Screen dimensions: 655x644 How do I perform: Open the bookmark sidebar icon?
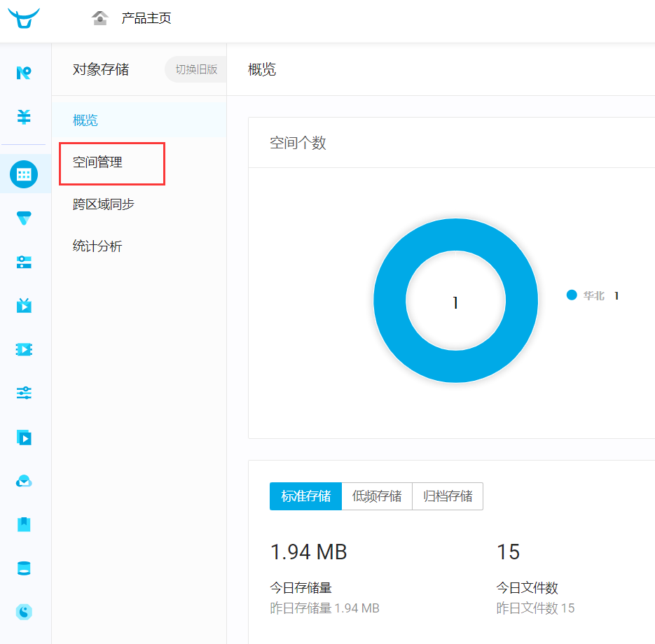click(24, 524)
